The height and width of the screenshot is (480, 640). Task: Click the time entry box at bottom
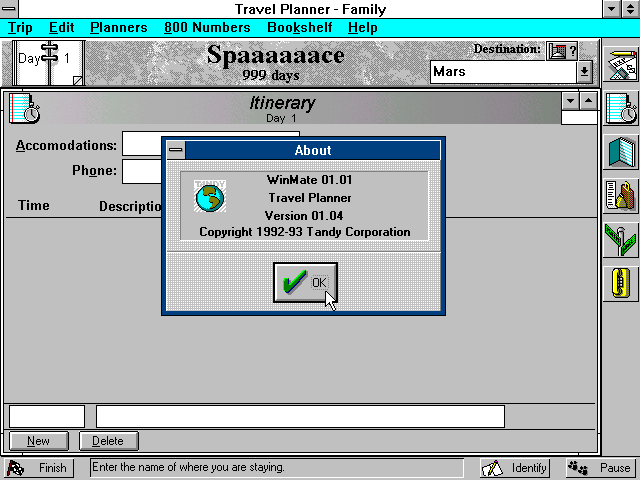(x=47, y=416)
